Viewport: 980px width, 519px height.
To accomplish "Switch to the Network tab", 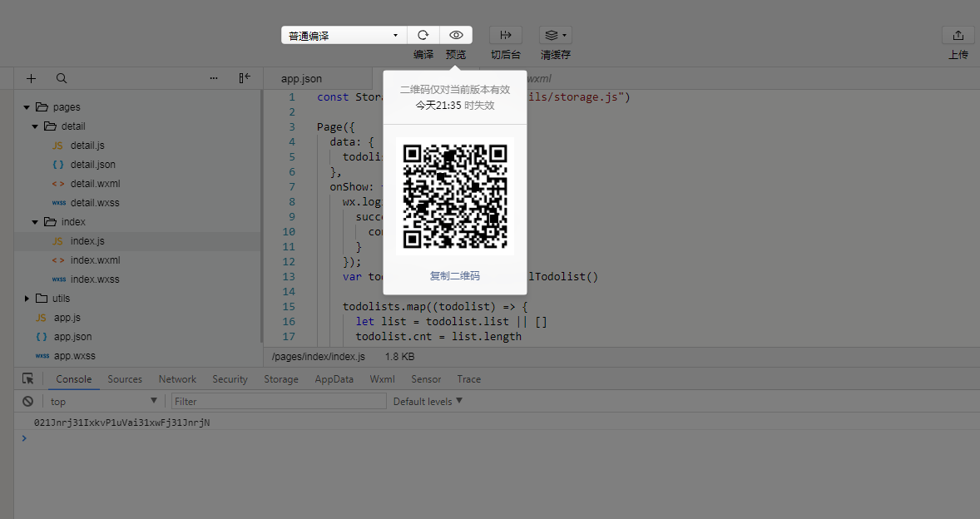I will click(177, 379).
